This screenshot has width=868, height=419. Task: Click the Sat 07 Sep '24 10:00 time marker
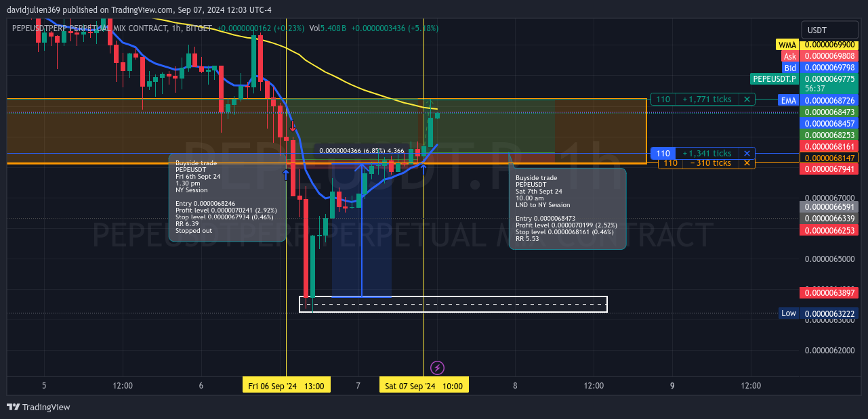click(423, 386)
